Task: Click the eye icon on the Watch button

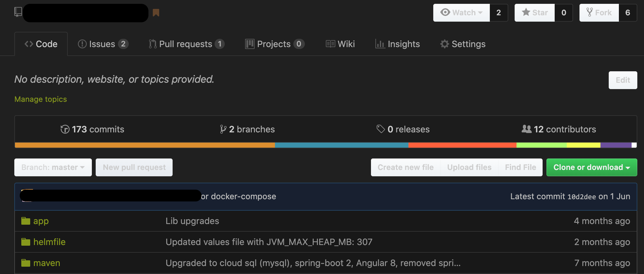Action: pos(446,12)
